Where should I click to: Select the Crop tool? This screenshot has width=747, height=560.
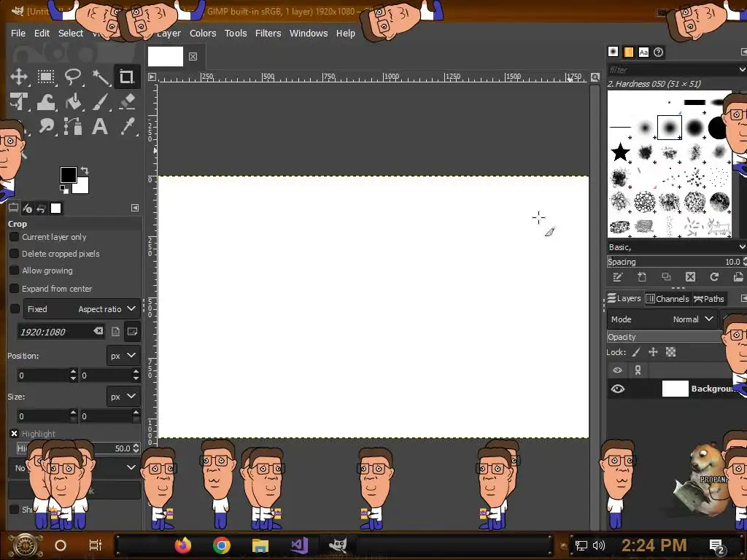pos(127,77)
